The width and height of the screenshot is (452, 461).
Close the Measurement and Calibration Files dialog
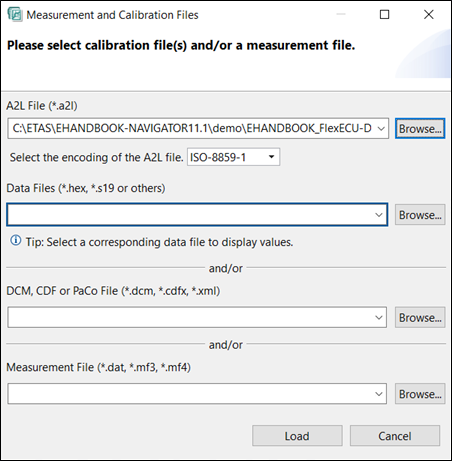(x=429, y=14)
